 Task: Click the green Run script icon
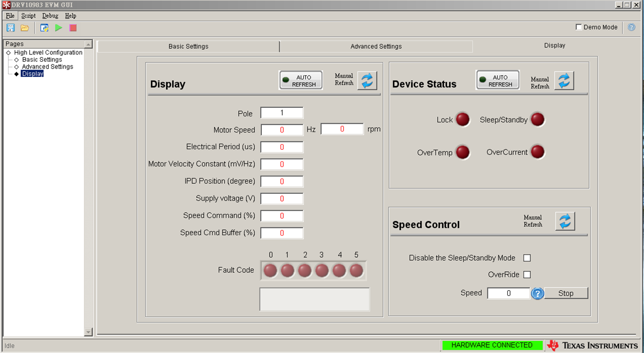click(x=59, y=28)
